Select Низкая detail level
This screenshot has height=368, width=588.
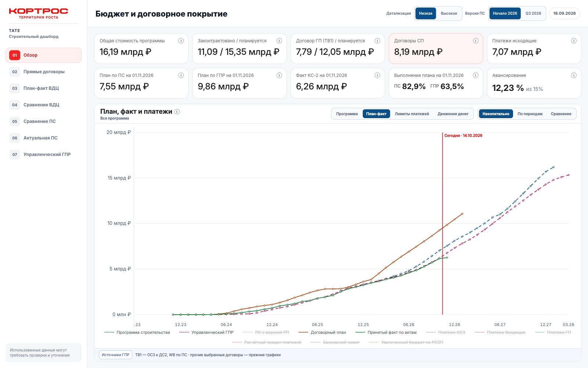point(426,14)
